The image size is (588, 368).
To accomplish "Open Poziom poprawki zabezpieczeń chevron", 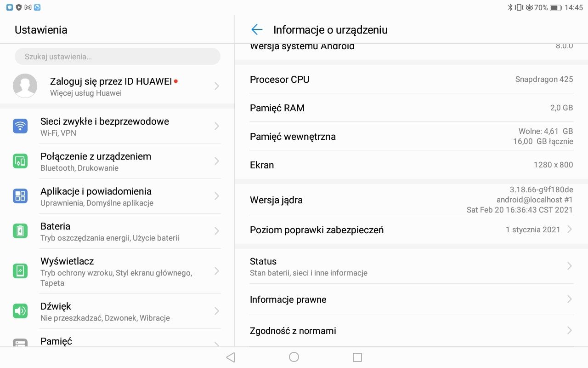I will [x=569, y=229].
